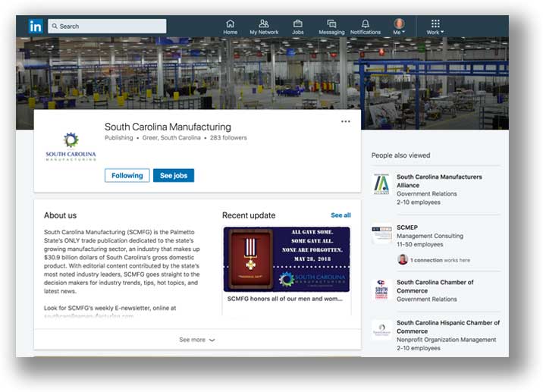The image size is (543, 392).
Task: Expand the Work apps dropdown
Action: (x=435, y=27)
